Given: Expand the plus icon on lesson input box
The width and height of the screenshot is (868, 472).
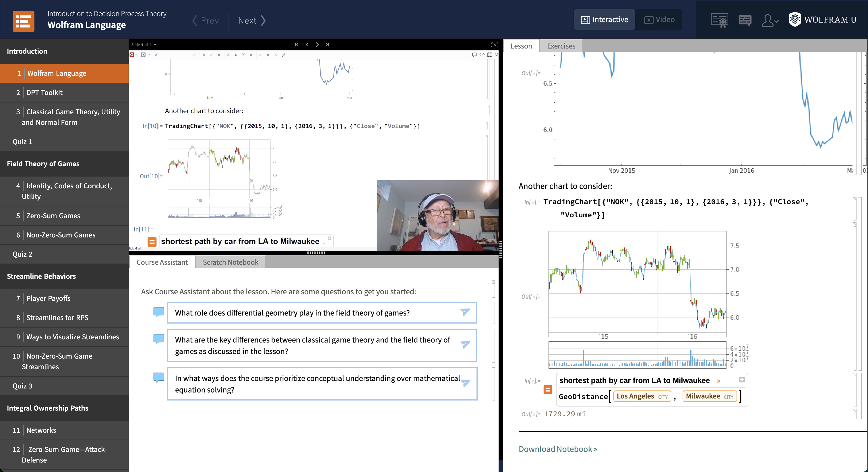Looking at the screenshot, I should 742,380.
